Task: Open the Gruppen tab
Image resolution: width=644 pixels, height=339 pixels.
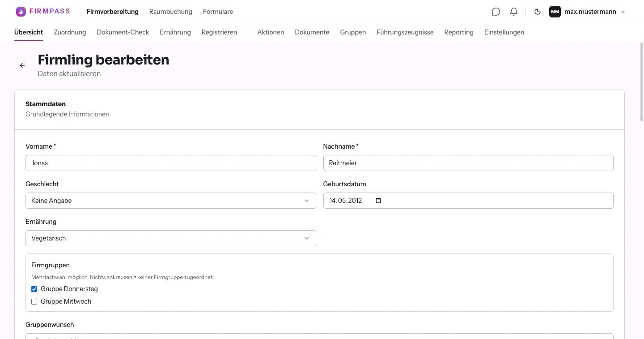Action: pos(353,32)
